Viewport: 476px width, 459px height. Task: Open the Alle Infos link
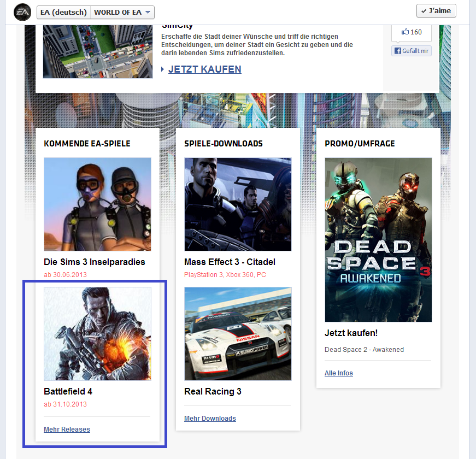point(339,373)
